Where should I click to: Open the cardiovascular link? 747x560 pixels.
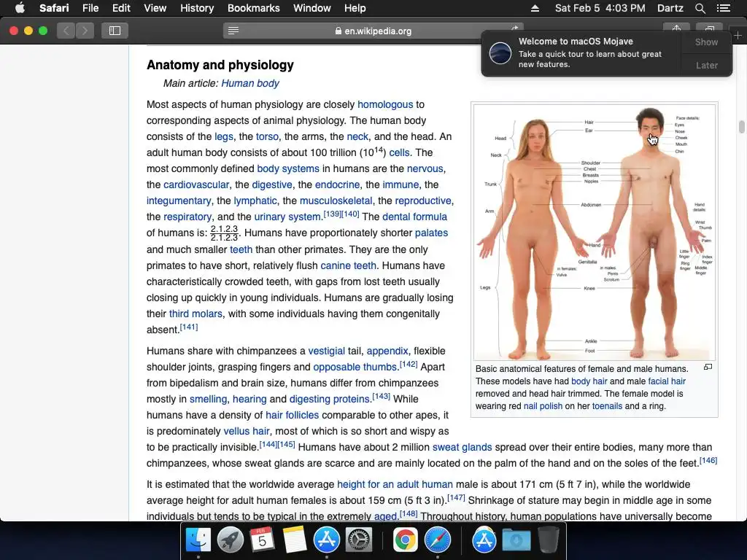196,184
